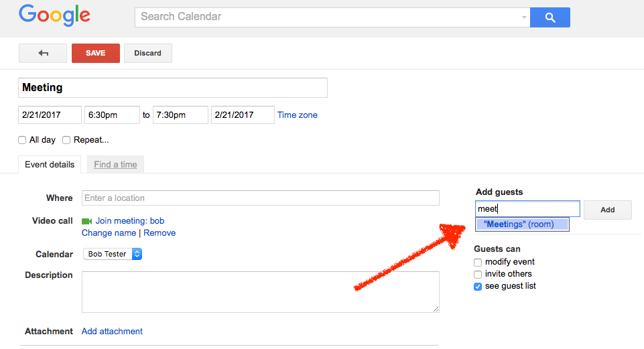644x349 pixels.
Task: Allow guests to invite others
Action: click(x=478, y=274)
